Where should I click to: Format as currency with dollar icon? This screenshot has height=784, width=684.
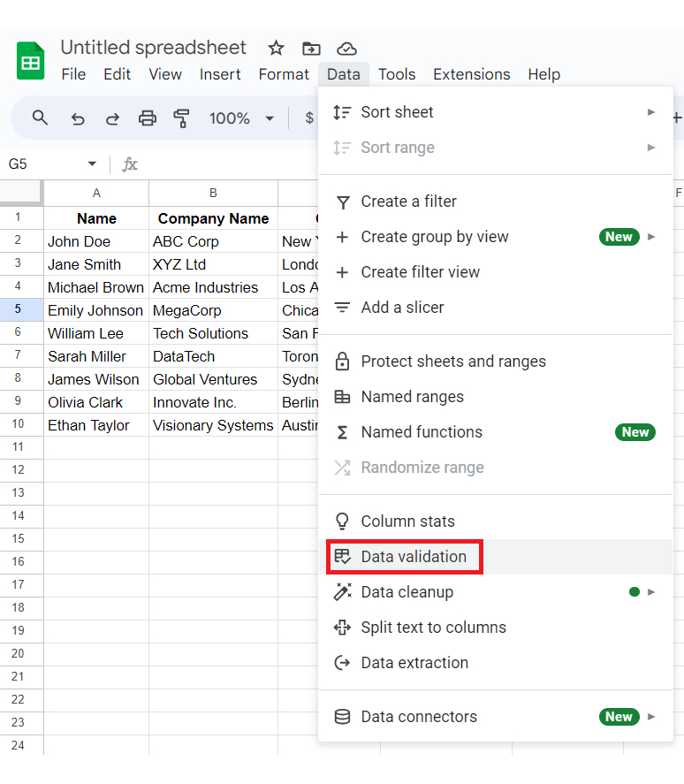(309, 118)
